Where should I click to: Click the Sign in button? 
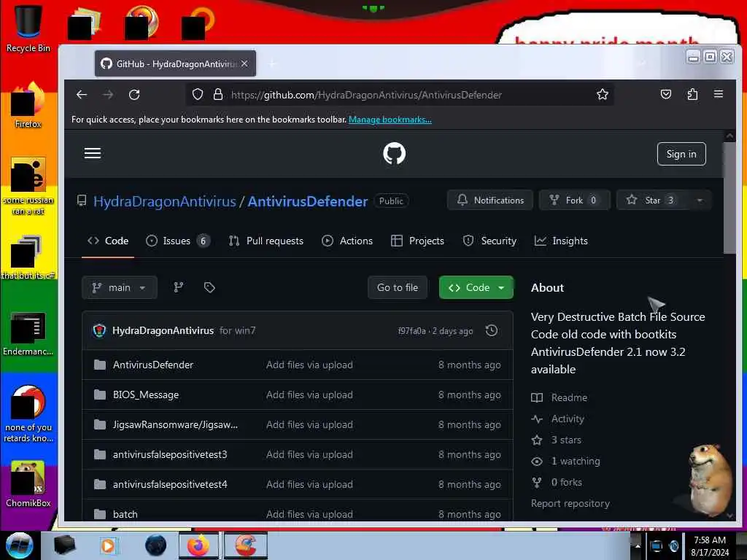point(681,154)
